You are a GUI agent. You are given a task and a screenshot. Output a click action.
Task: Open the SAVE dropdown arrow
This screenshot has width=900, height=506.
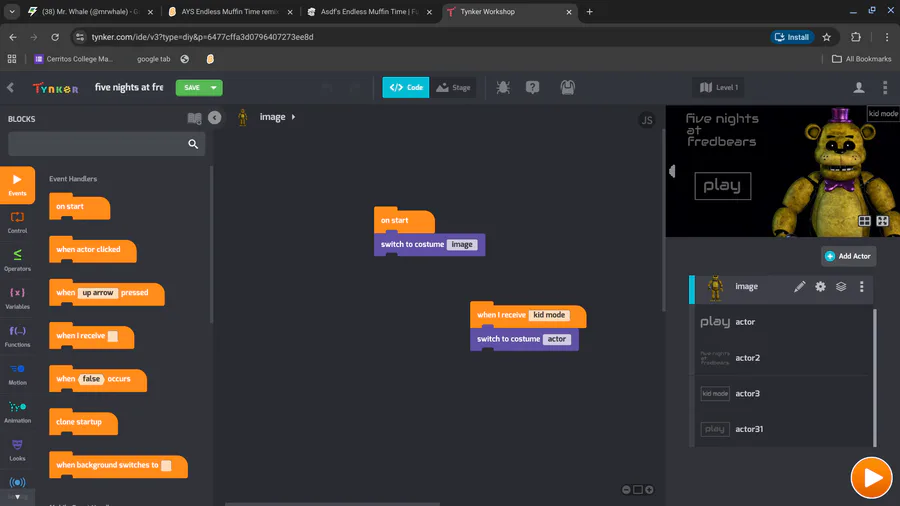214,88
